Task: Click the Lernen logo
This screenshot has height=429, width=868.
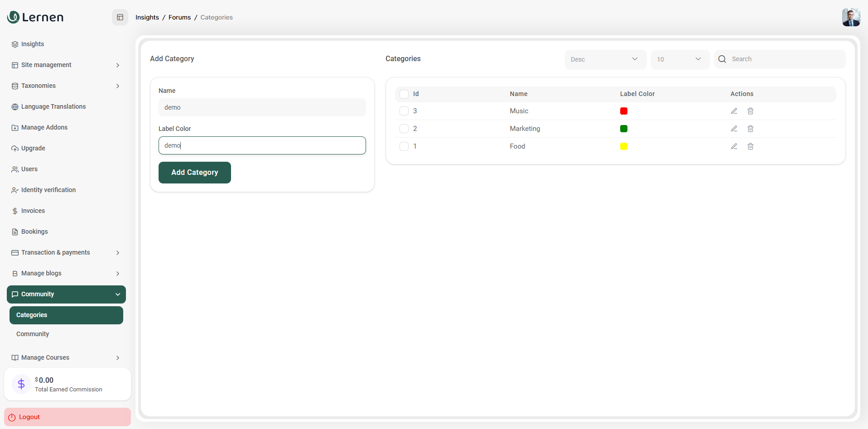Action: click(x=35, y=17)
